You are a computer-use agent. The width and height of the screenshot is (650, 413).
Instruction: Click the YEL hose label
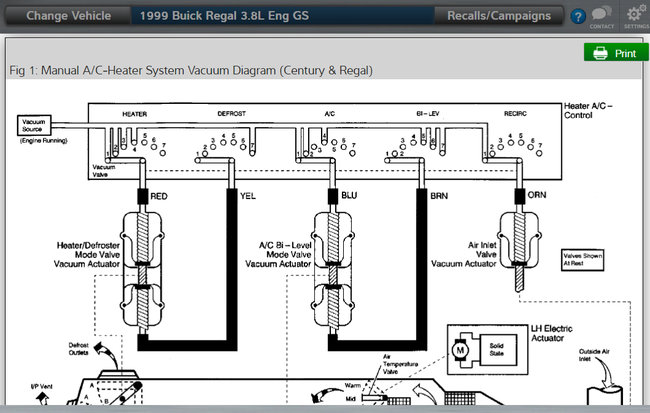click(247, 196)
